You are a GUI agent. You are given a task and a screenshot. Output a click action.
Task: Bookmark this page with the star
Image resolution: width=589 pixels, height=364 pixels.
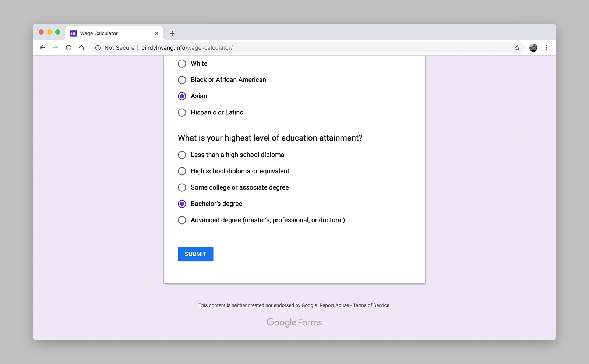(x=517, y=47)
